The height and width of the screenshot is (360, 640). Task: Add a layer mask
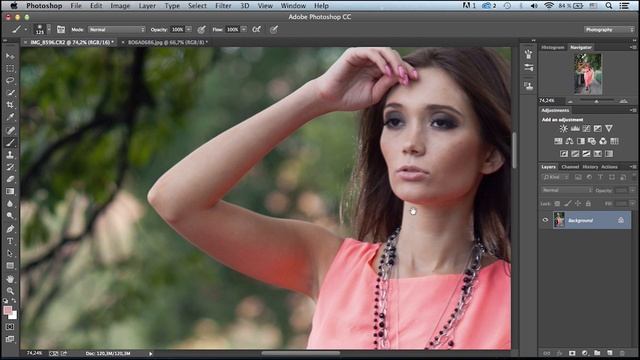[572, 353]
